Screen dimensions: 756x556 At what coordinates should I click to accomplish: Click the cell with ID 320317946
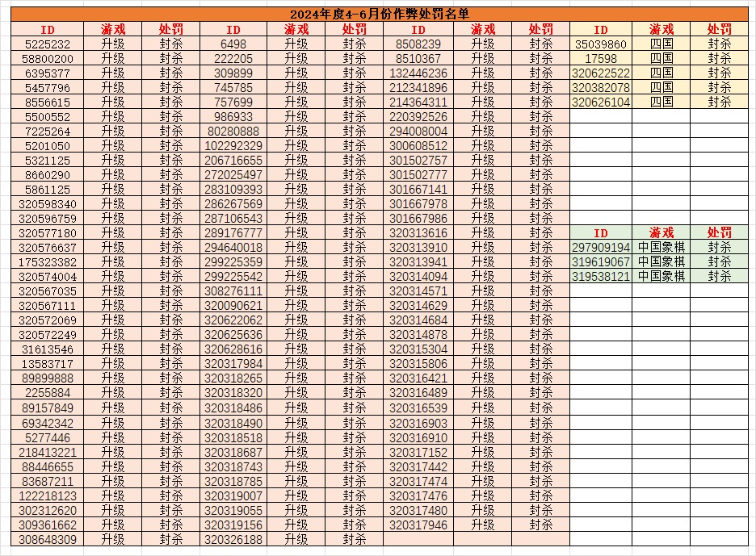click(x=418, y=525)
